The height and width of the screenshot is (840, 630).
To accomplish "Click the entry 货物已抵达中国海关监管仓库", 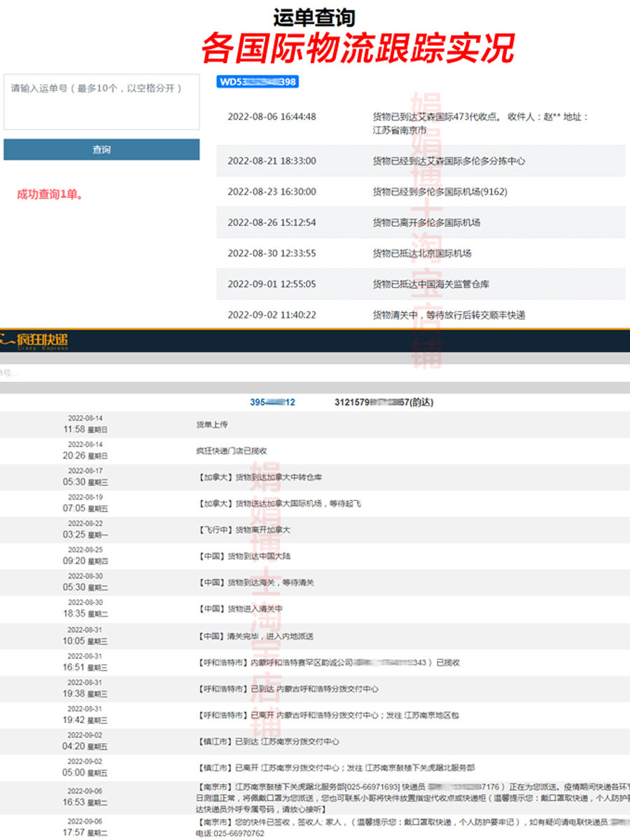I will coord(431,284).
